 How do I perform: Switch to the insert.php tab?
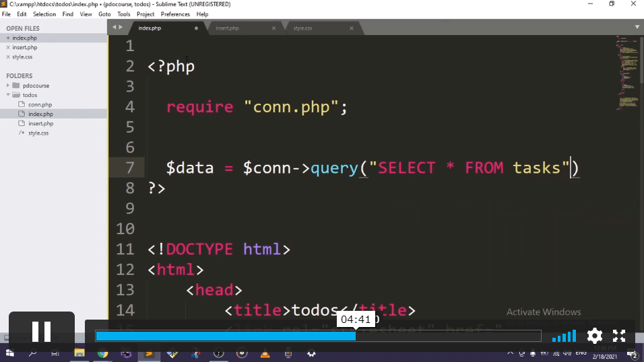pos(228,28)
